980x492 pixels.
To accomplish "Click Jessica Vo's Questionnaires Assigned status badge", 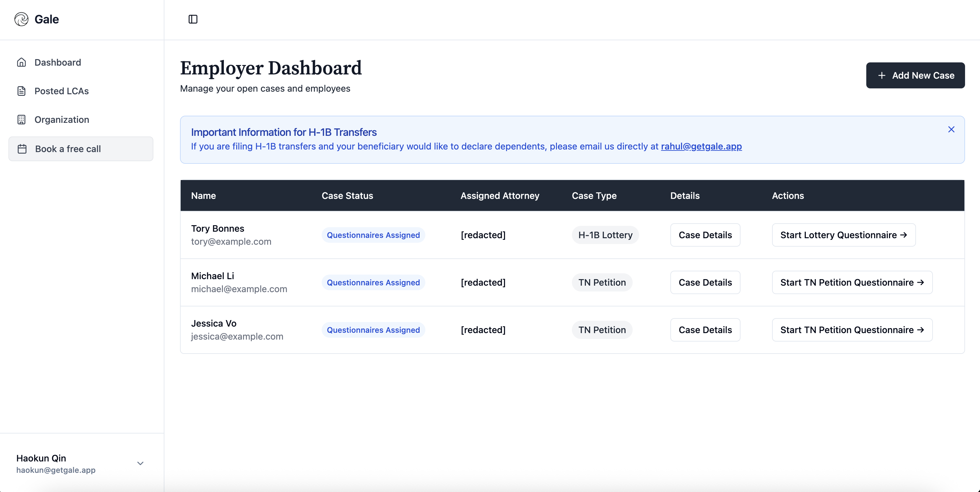I will (x=373, y=330).
